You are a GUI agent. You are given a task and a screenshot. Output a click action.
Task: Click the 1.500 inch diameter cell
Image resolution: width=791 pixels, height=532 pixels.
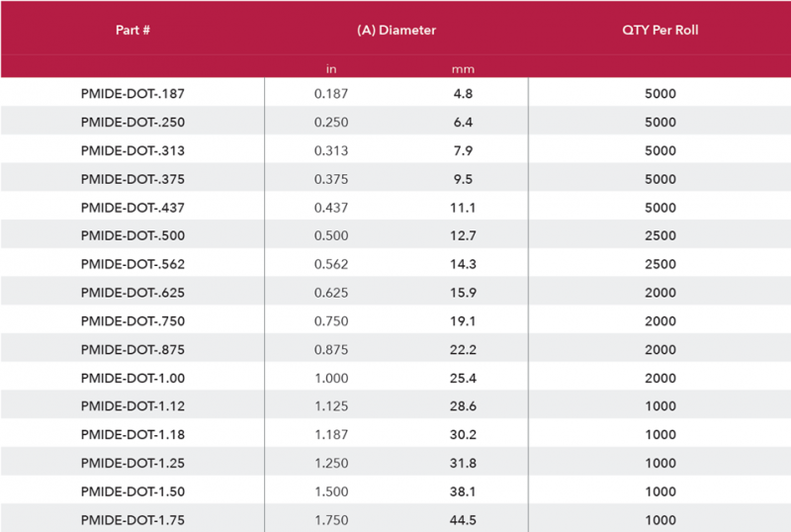[331, 492]
